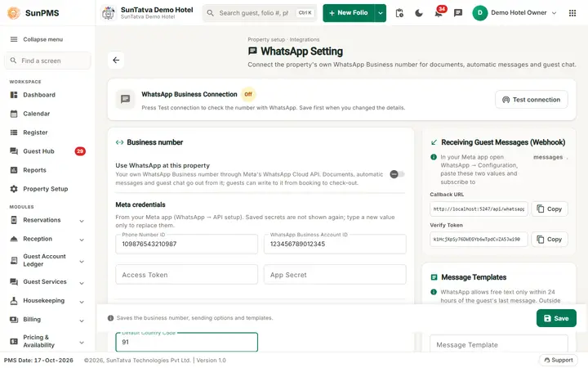Expand the Reception menu chevron

[82, 240]
